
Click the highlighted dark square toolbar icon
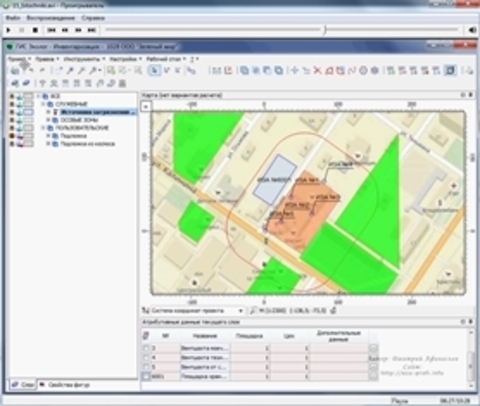pos(450,71)
